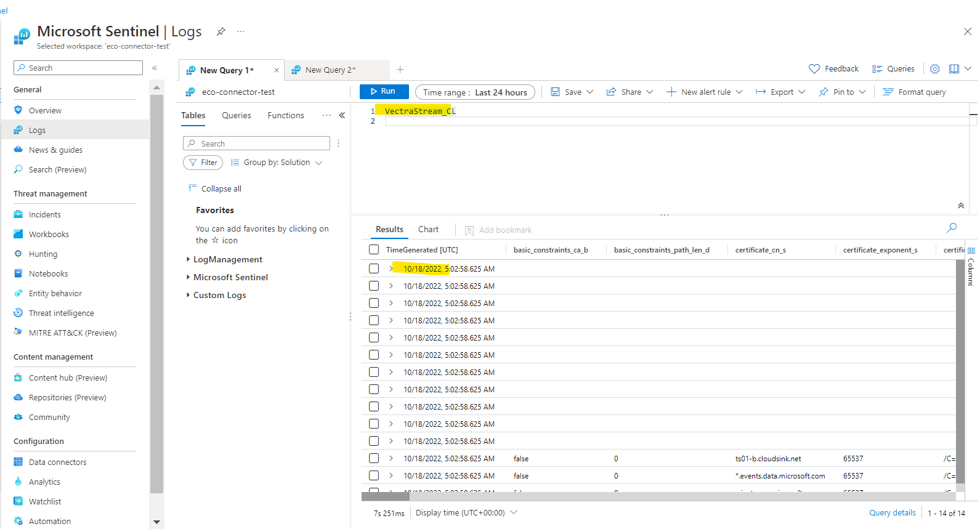The image size is (980, 529).
Task: Add a new query tab
Action: 400,70
